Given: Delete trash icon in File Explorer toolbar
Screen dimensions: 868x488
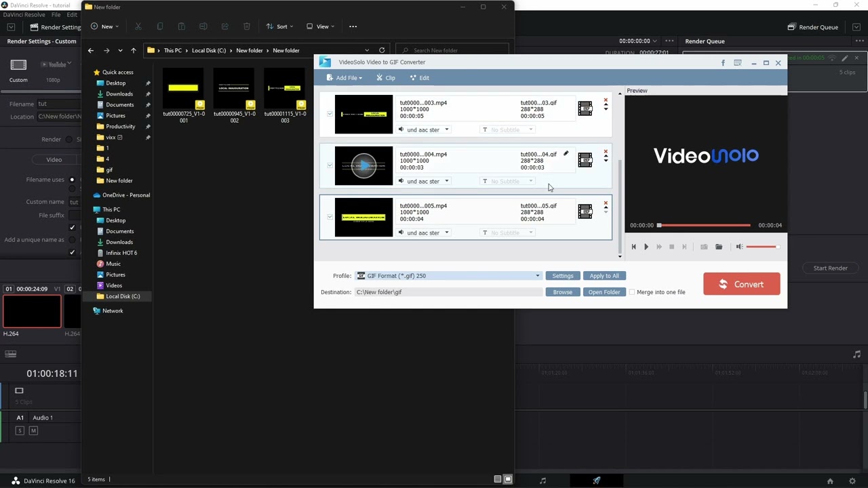Looking at the screenshot, I should [x=247, y=26].
